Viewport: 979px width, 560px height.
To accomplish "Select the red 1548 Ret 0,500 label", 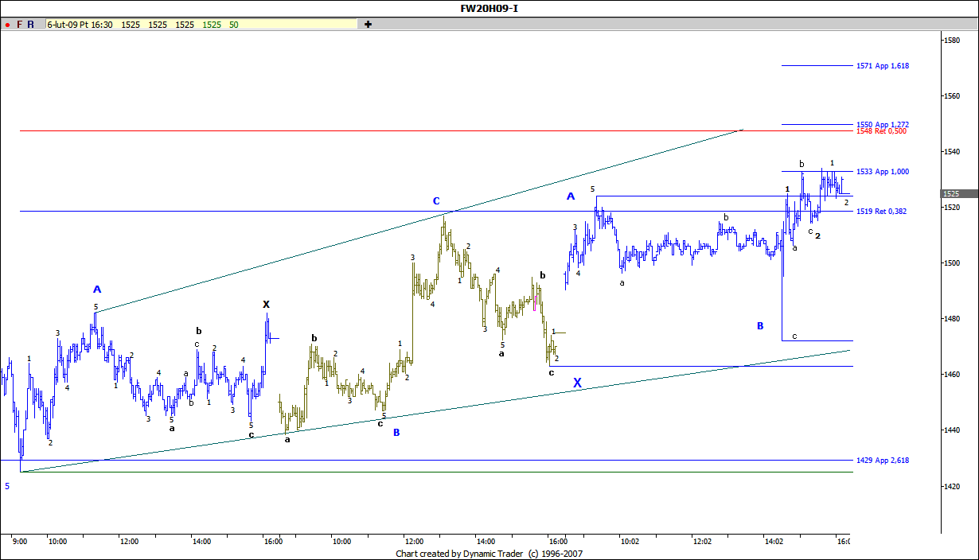I will [881, 131].
